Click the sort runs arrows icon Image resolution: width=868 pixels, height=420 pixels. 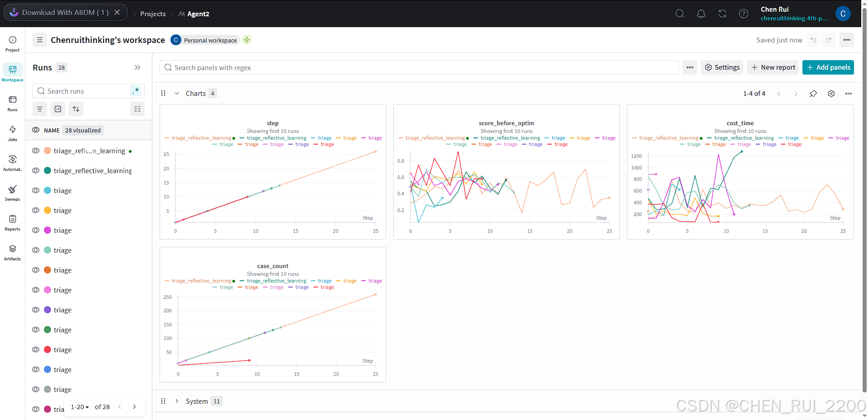[x=76, y=109]
